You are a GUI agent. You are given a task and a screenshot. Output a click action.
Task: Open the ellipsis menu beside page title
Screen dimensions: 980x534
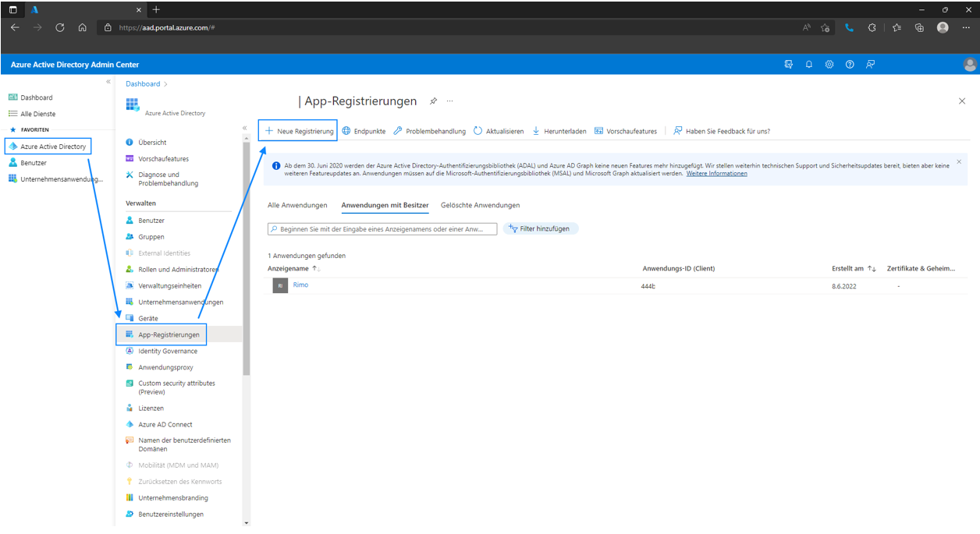(x=449, y=101)
